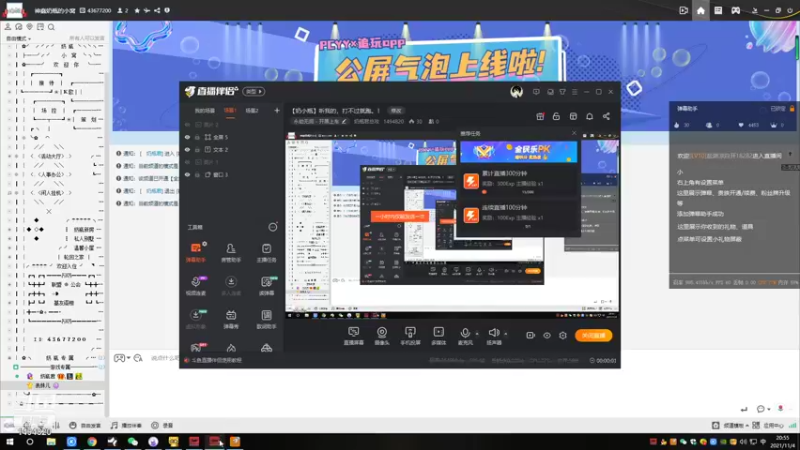Toggle the lock icon above the preview
Viewport: 800px width, 450px height.
point(556,116)
